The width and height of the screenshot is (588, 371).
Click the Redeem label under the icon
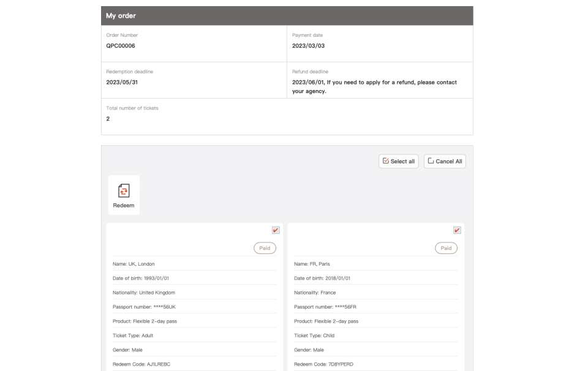click(x=124, y=205)
